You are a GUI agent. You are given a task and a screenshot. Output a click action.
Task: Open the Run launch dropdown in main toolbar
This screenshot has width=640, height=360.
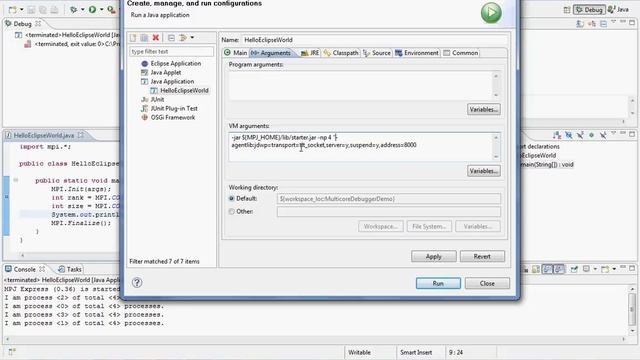[x=101, y=9]
